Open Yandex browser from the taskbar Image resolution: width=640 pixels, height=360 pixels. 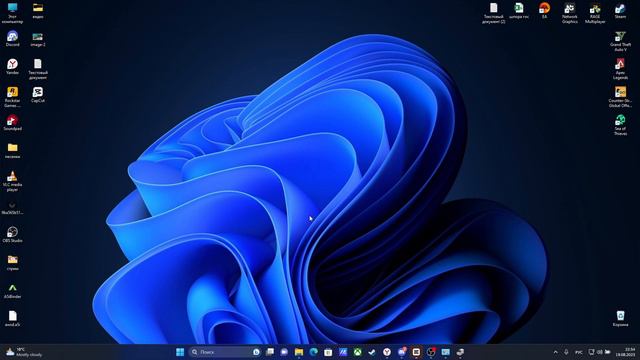point(387,352)
